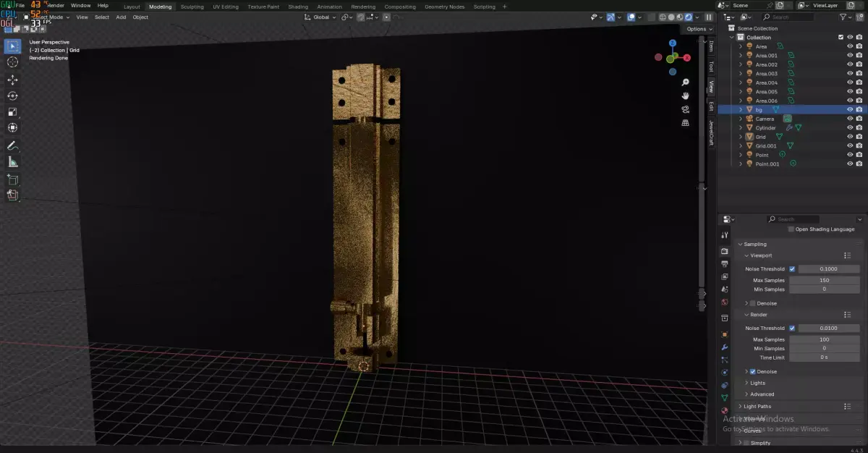868x453 pixels.
Task: Toggle render Noise Threshold checkbox
Action: [x=792, y=329]
